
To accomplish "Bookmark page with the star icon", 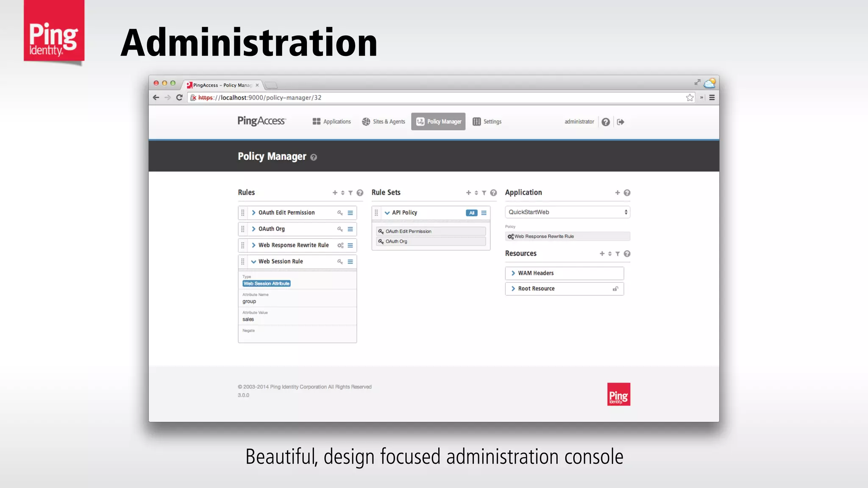I will [690, 97].
